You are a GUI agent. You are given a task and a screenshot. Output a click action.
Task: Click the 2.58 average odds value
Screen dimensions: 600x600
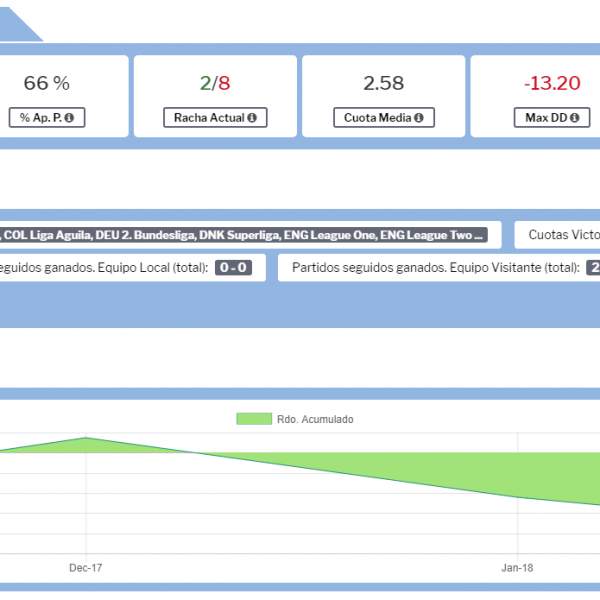click(383, 83)
